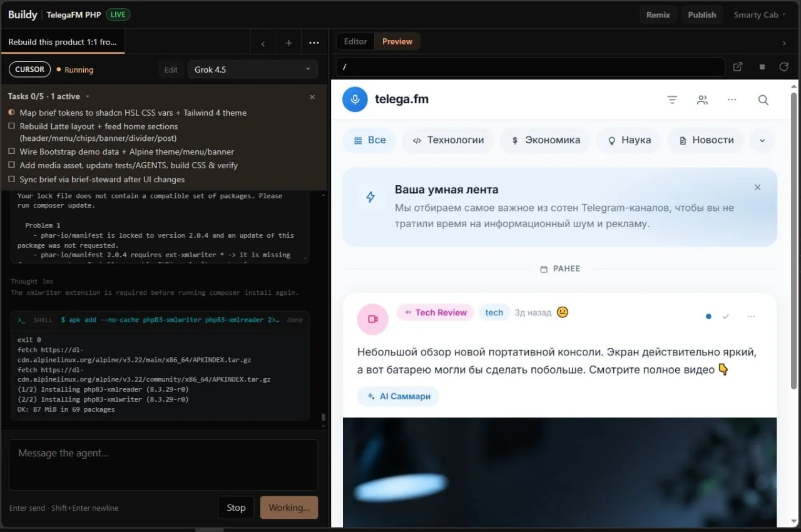This screenshot has height=532, width=801.
Task: Open the "AI Саммари" summary button
Action: pos(399,396)
